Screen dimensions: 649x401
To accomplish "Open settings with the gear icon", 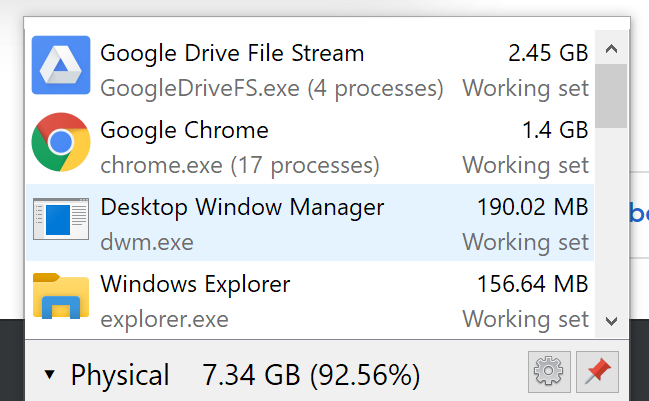I will (x=549, y=374).
